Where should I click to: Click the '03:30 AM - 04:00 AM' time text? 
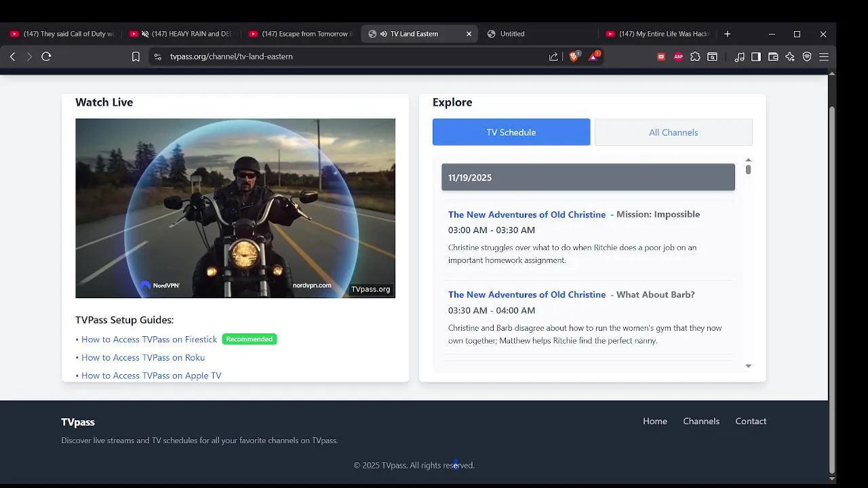click(x=492, y=310)
